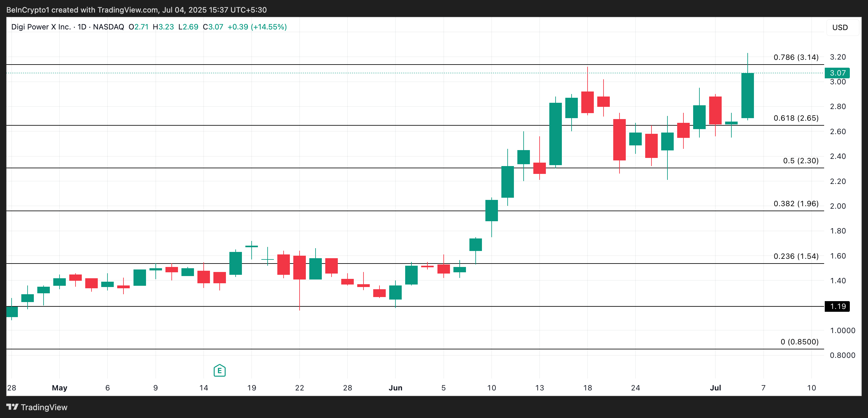This screenshot has height=418, width=868.
Task: Click the TradingView text link
Action: pyautogui.click(x=44, y=407)
